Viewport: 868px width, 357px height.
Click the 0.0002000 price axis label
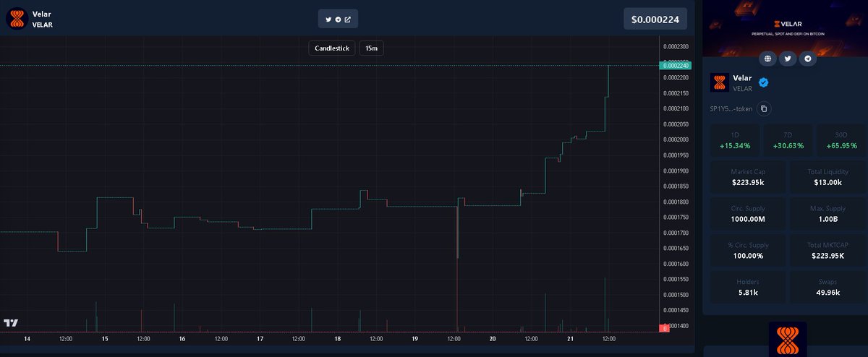point(676,139)
